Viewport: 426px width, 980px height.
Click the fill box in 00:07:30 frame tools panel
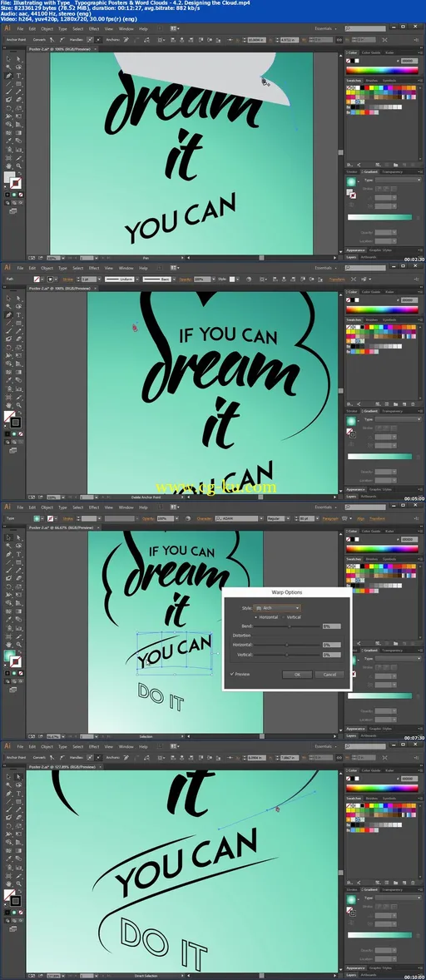[x=9, y=656]
